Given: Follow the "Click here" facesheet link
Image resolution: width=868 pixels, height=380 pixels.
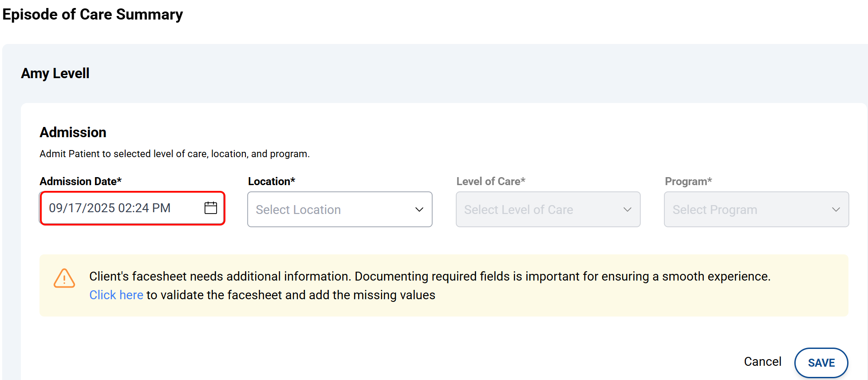Looking at the screenshot, I should click(x=116, y=295).
